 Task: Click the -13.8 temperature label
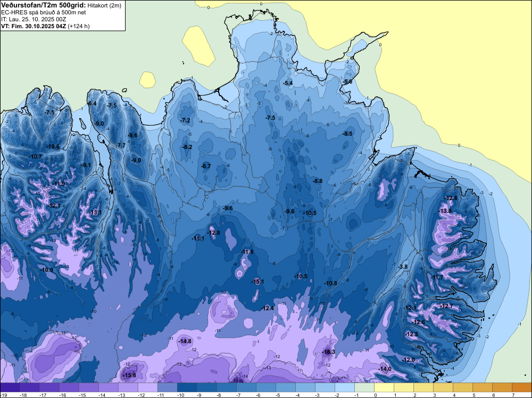pos(445,211)
